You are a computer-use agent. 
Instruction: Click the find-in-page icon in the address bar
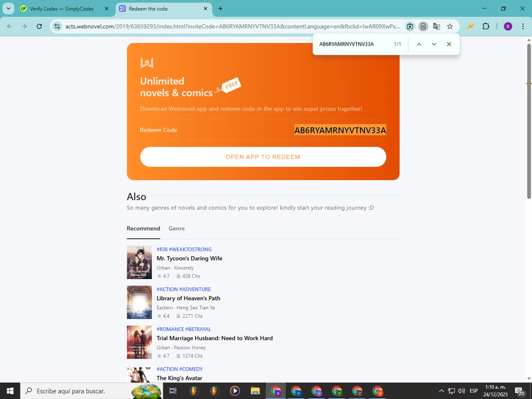pyautogui.click(x=423, y=26)
